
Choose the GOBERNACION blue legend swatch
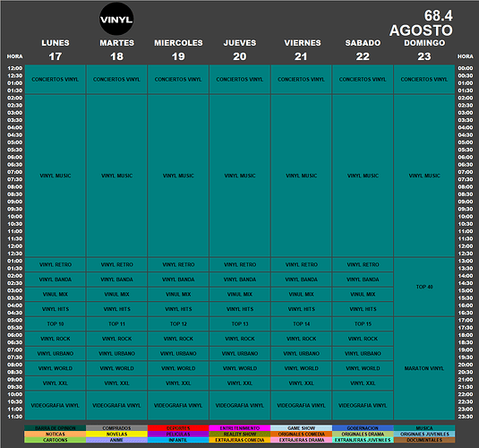[x=363, y=428]
